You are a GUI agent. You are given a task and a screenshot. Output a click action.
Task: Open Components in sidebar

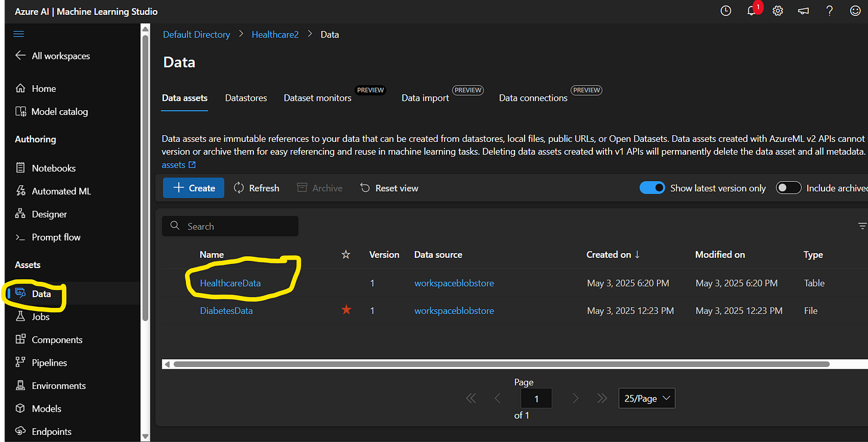coord(49,340)
